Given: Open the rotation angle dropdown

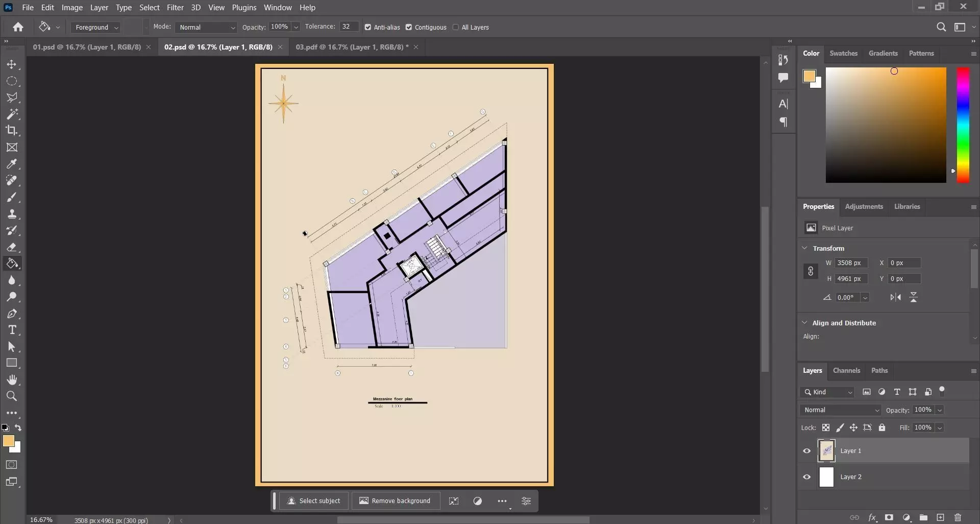Looking at the screenshot, I should click(x=865, y=297).
